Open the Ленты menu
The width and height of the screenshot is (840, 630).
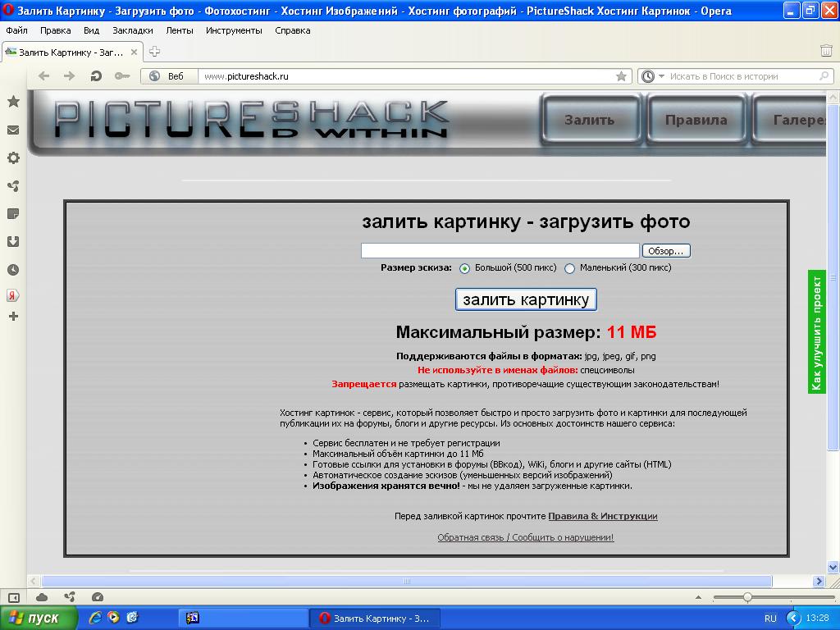tap(180, 30)
